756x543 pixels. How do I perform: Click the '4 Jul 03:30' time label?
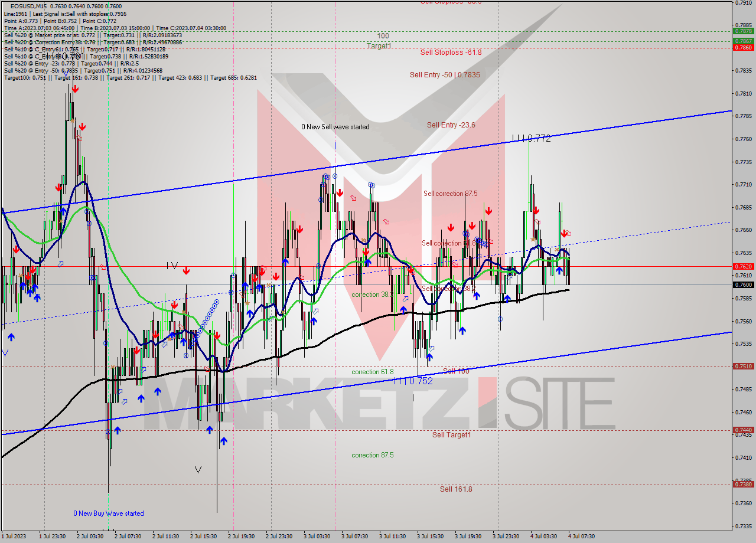543,537
